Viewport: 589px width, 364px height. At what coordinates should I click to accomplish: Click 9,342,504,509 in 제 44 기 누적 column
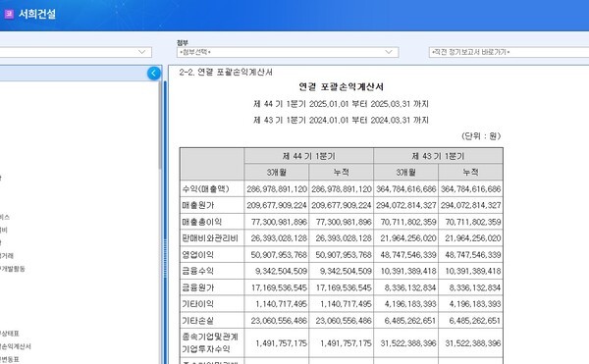pos(346,271)
